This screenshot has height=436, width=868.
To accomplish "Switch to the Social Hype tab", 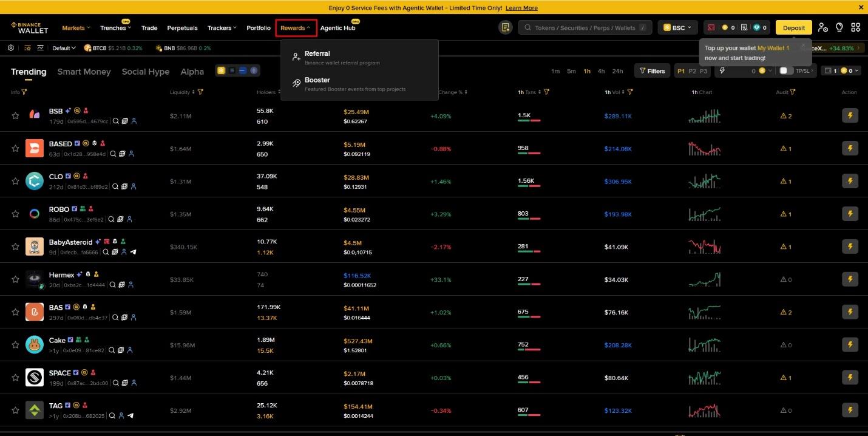I will tap(146, 72).
